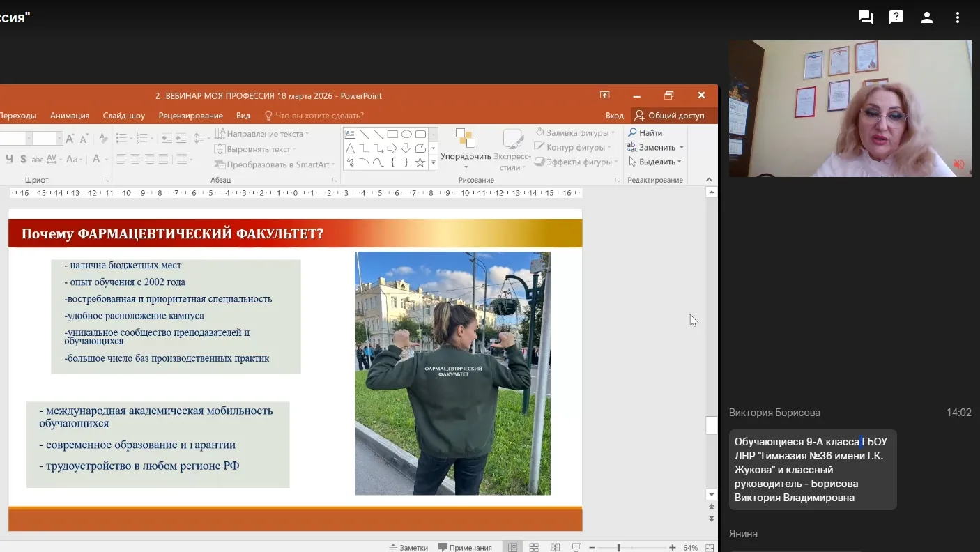This screenshot has height=552, width=980.
Task: Click the question mark Q&A icon
Action: click(896, 17)
